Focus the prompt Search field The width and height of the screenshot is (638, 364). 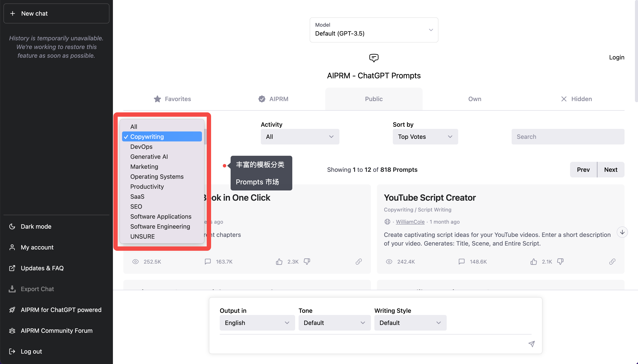pos(568,137)
